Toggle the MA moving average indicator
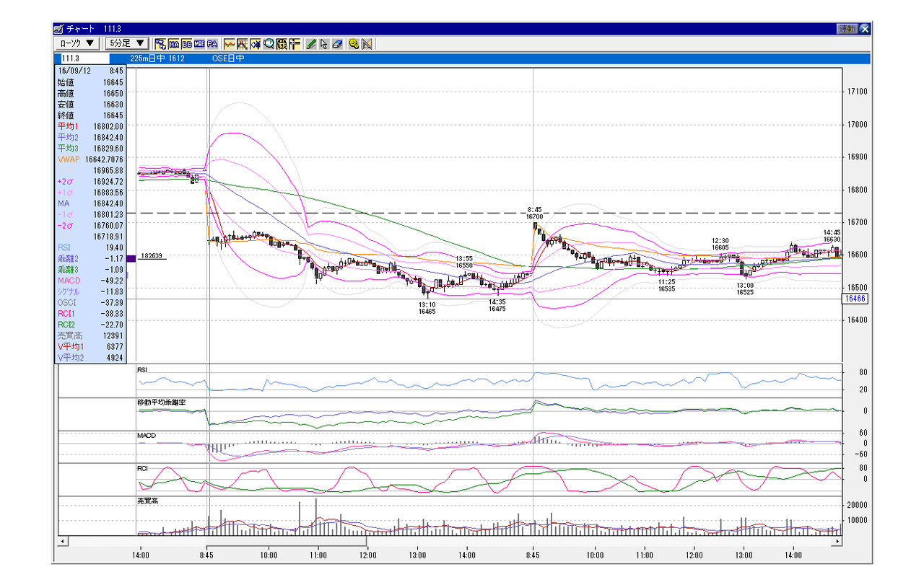Image resolution: width=924 pixels, height=585 pixels. point(174,44)
